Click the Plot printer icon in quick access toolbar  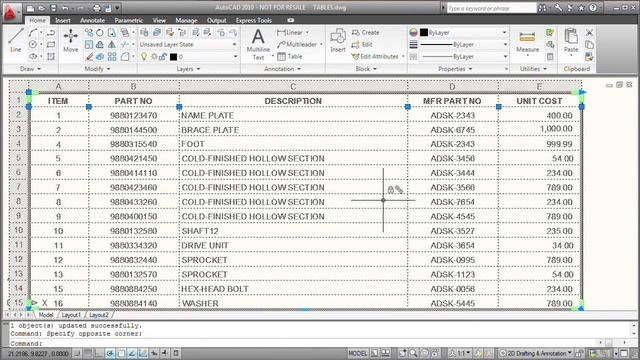click(97, 8)
